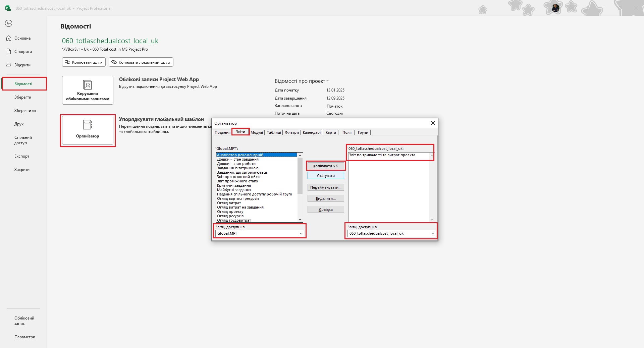
Task: Click the user profile avatar
Action: (555, 8)
